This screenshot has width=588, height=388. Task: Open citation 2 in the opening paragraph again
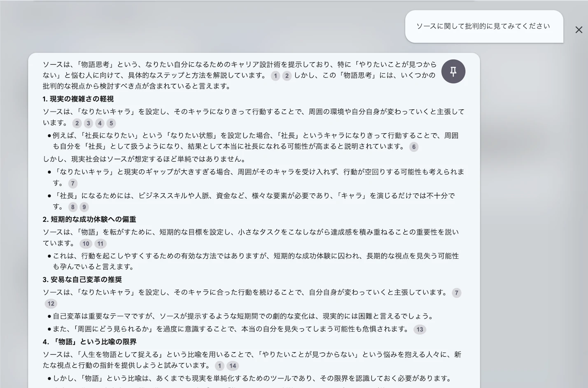click(287, 76)
